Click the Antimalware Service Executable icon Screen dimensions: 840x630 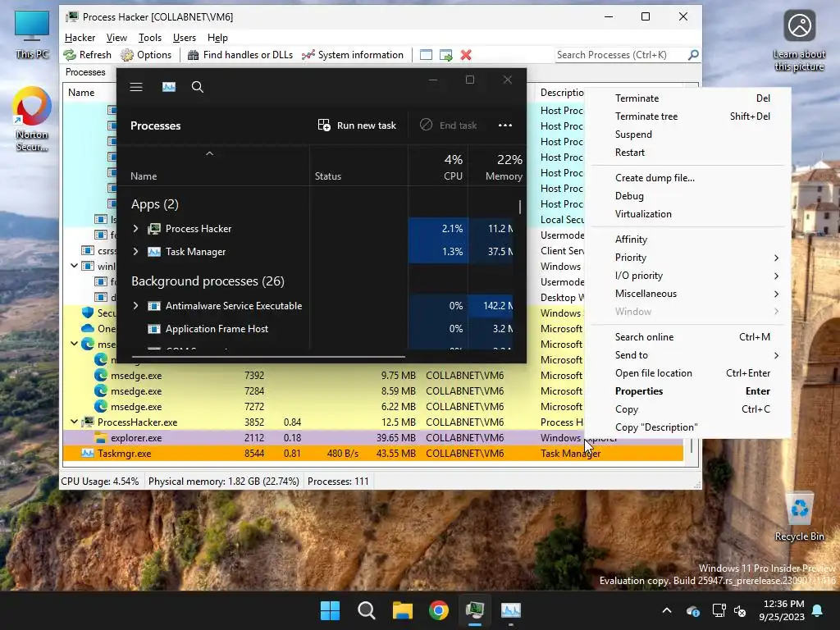click(x=154, y=306)
